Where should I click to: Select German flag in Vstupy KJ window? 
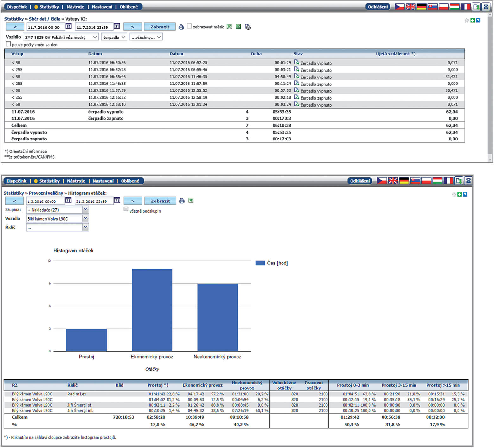tap(421, 7)
